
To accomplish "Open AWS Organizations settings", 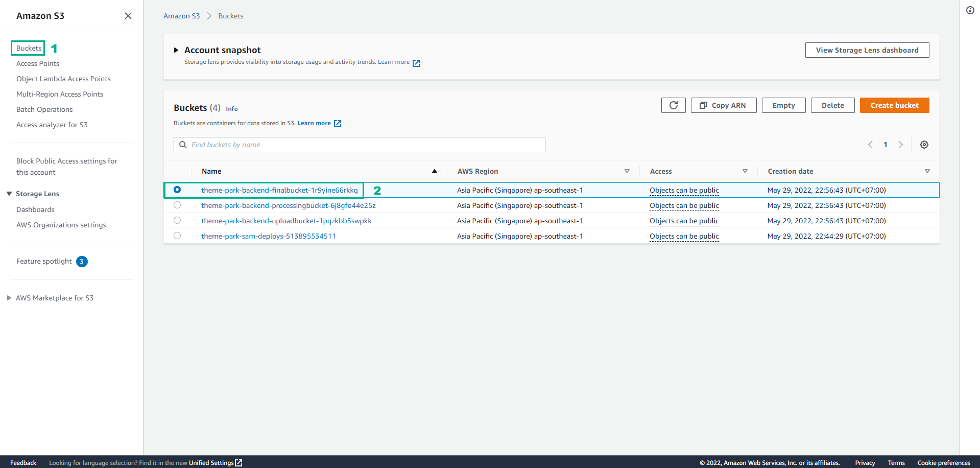I will coord(61,225).
